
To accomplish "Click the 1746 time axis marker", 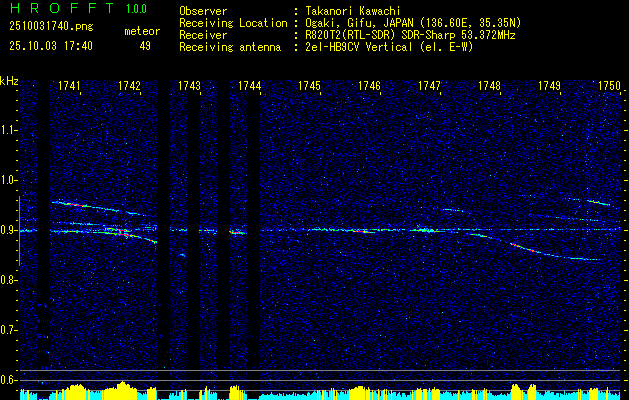I will coord(369,86).
